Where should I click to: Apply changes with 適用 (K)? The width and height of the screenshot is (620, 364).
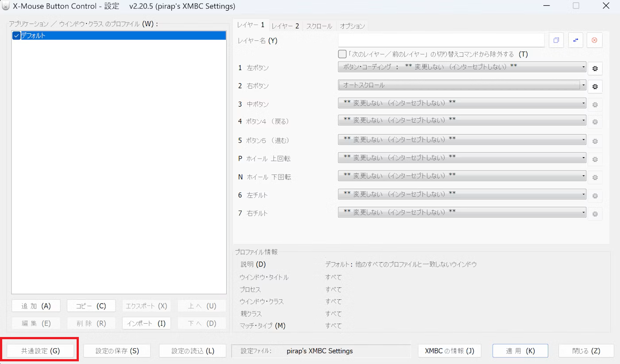(520, 351)
